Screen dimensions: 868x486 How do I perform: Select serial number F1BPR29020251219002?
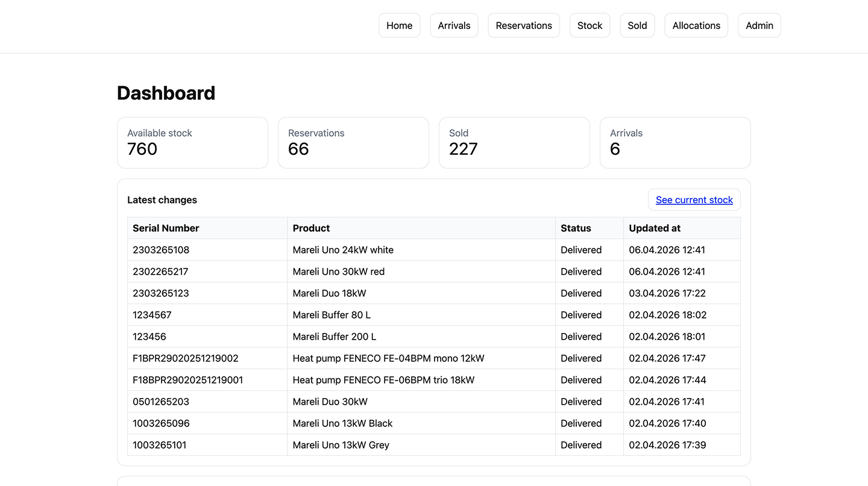[x=186, y=358]
